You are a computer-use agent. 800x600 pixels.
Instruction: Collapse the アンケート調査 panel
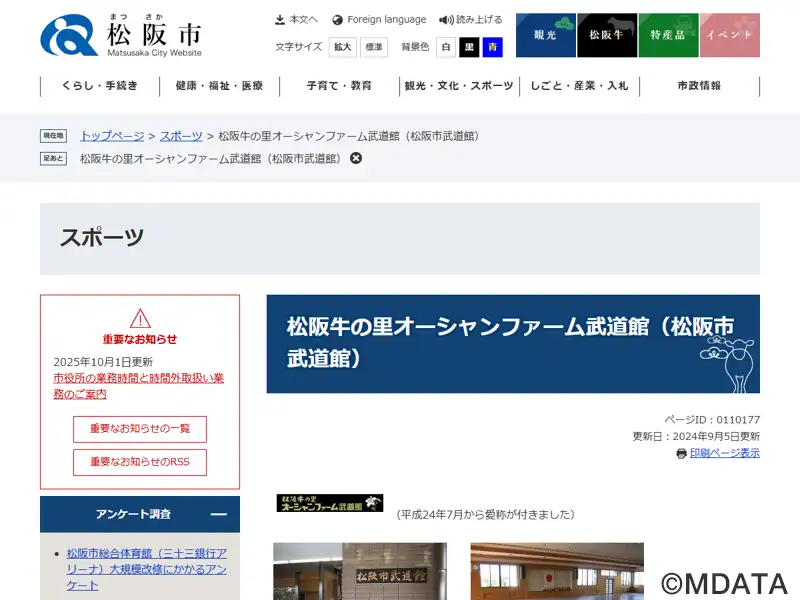point(218,514)
